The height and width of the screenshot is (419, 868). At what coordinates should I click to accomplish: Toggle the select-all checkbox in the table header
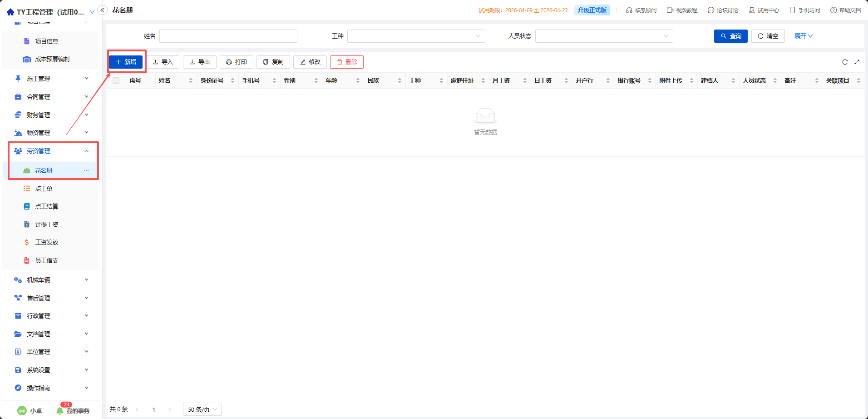click(116, 80)
